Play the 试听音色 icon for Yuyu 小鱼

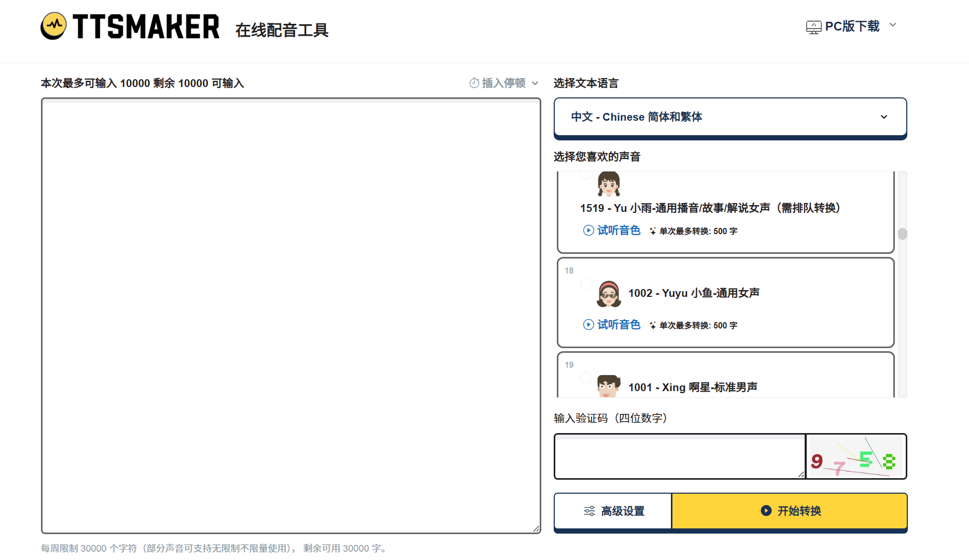pyautogui.click(x=588, y=325)
